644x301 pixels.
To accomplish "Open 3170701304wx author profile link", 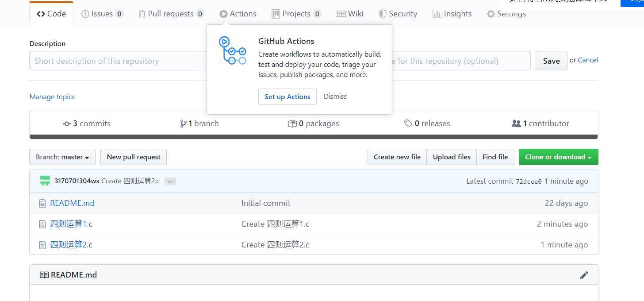I will coord(77,181).
